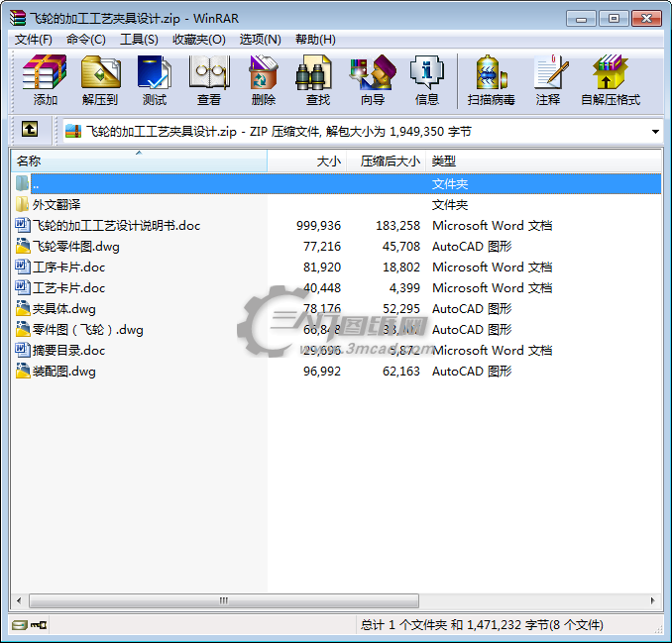Click the size value 999,936

(x=318, y=225)
